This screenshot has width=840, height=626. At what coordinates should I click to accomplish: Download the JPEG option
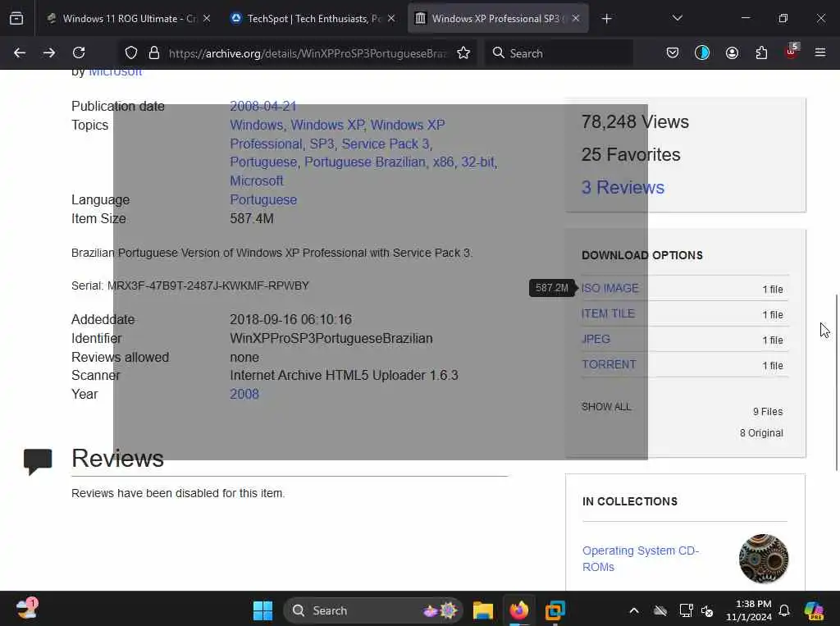[x=596, y=340]
